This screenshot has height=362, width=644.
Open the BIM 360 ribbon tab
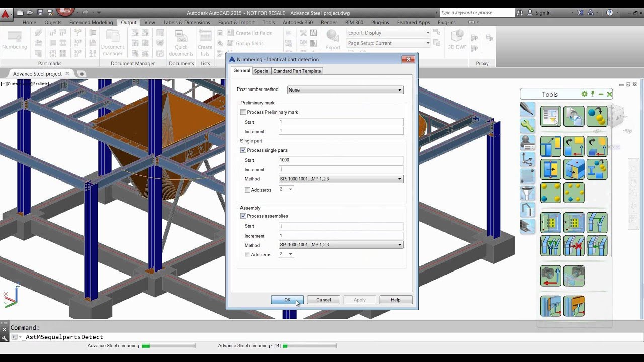click(354, 22)
